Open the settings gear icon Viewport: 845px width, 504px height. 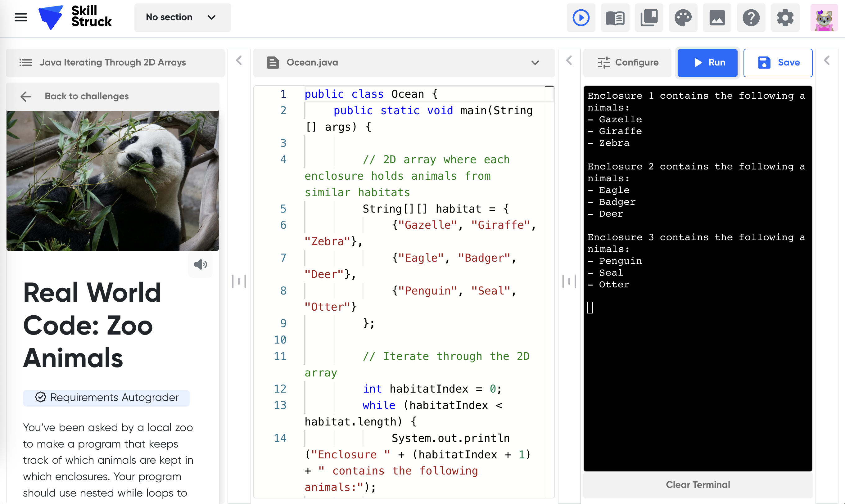785,18
